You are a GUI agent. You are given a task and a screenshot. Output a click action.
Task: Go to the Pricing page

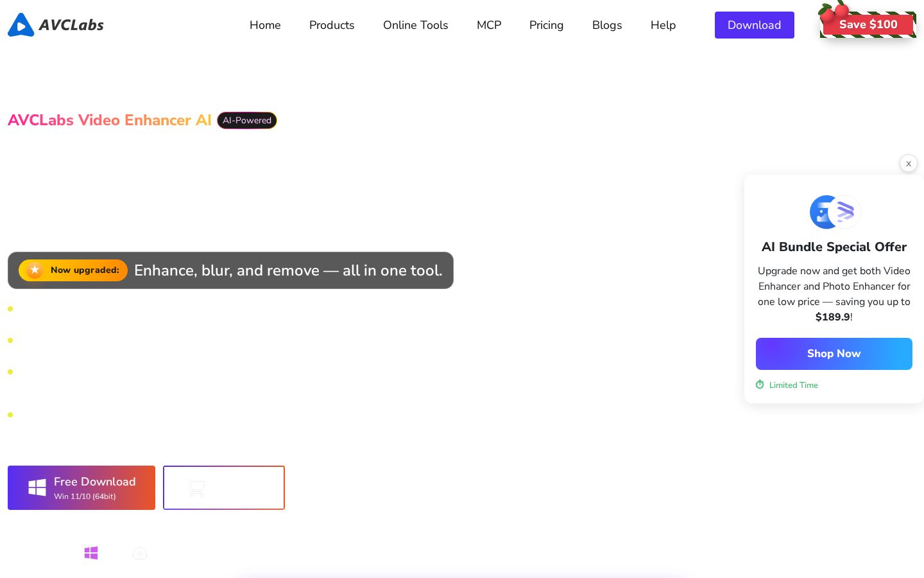546,25
